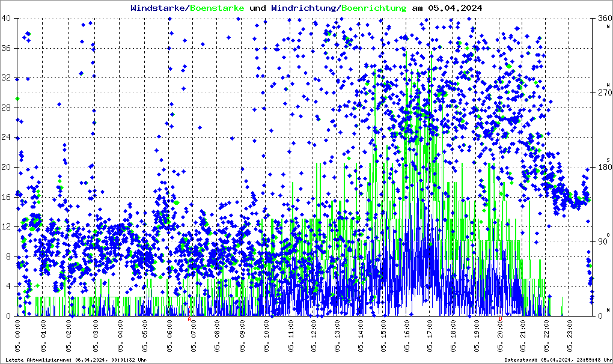Screen dimensions: 613x364
Task: Click the time label '05. 00:00'
Action: pos(19,336)
